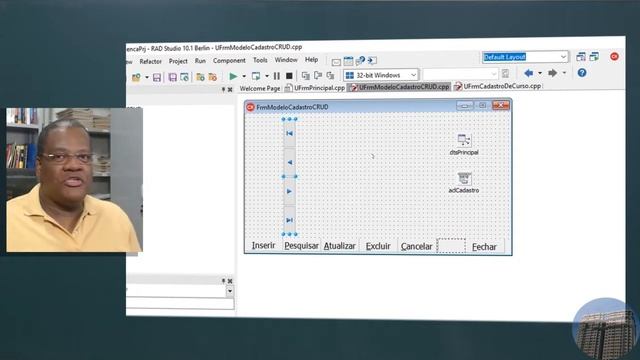Click the blue Help question mark icon
Screen dimensions: 640x360
pyautogui.click(x=582, y=73)
